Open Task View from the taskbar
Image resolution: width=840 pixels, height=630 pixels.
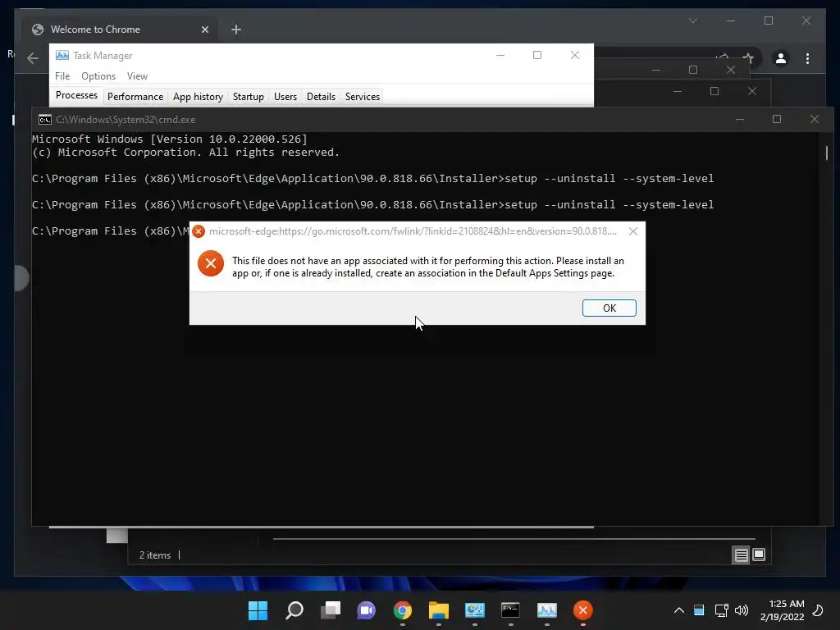pyautogui.click(x=330, y=610)
